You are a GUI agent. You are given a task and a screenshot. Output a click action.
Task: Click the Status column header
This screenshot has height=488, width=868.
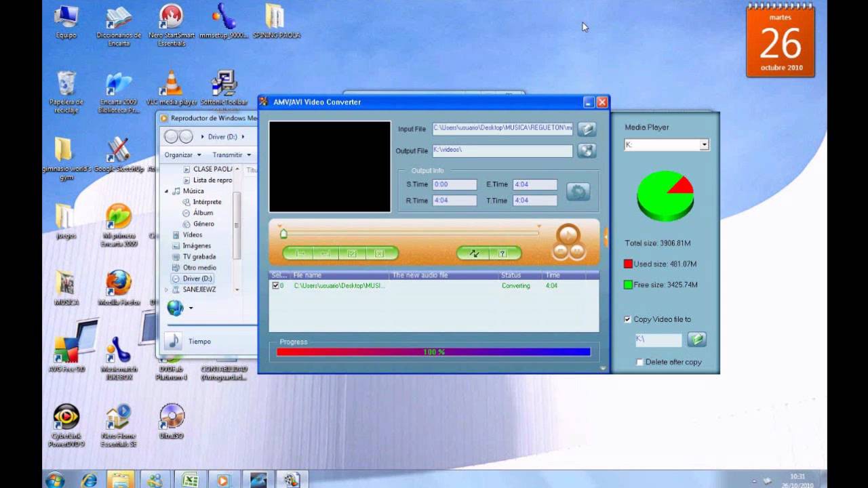click(x=521, y=276)
